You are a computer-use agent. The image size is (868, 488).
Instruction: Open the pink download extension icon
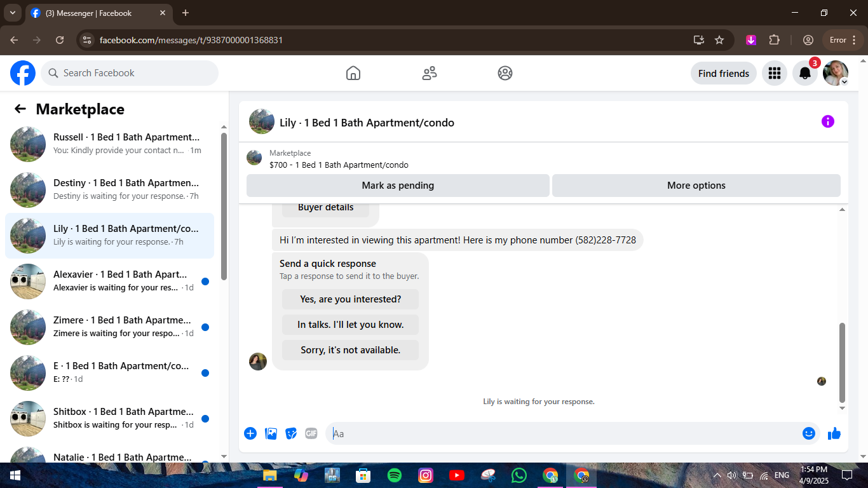coord(751,40)
